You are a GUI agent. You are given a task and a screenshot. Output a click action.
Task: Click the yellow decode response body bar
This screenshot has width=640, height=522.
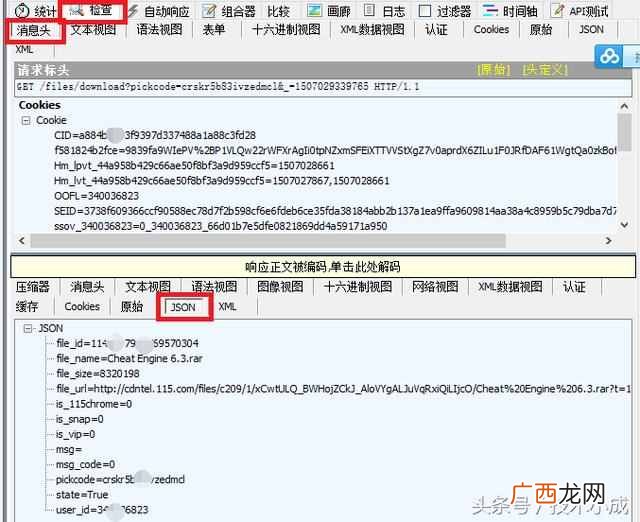pos(323,267)
